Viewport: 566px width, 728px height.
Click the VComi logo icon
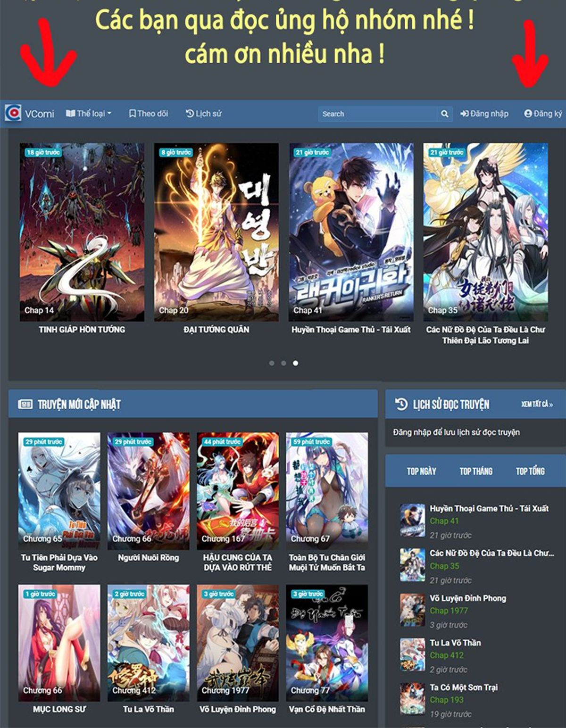13,113
